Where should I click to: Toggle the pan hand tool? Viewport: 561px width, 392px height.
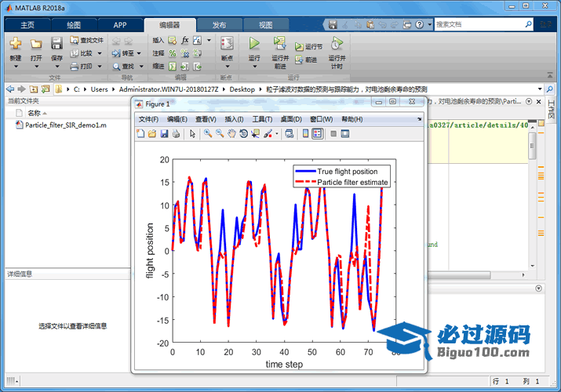231,134
